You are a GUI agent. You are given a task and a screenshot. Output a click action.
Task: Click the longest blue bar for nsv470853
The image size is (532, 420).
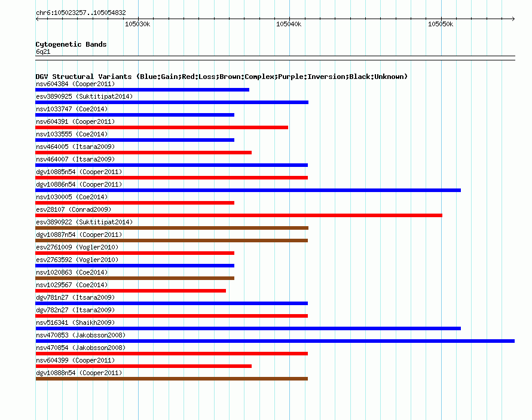click(x=275, y=341)
